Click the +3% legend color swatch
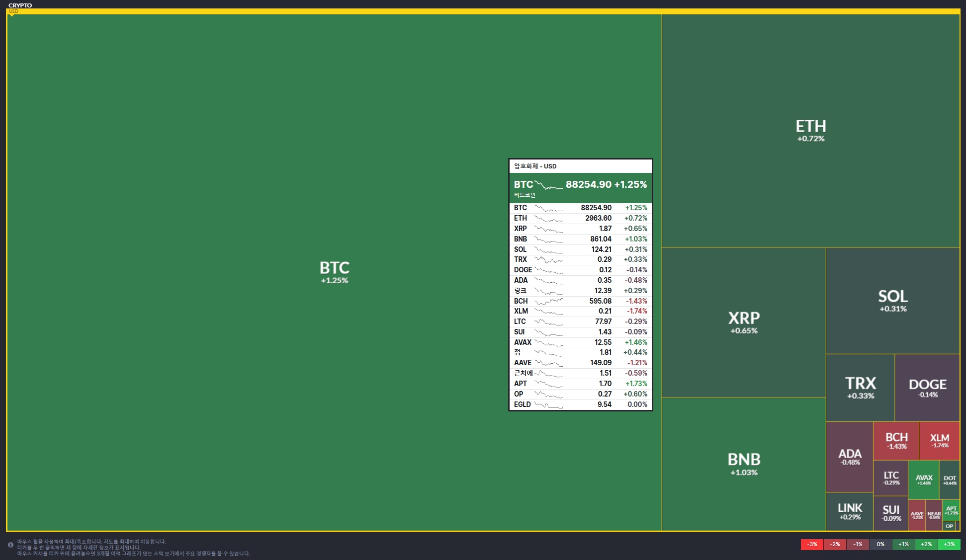The width and height of the screenshot is (966, 560). click(949, 544)
